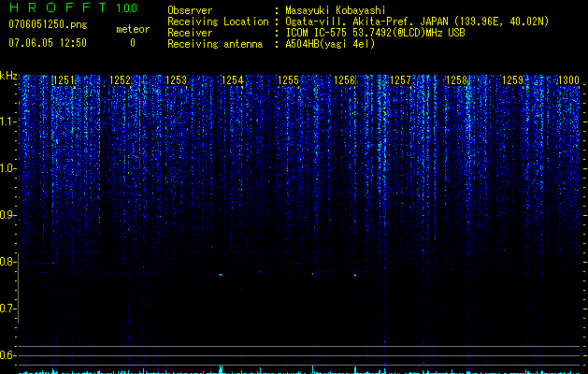Click the 1300 time marker

(x=569, y=80)
